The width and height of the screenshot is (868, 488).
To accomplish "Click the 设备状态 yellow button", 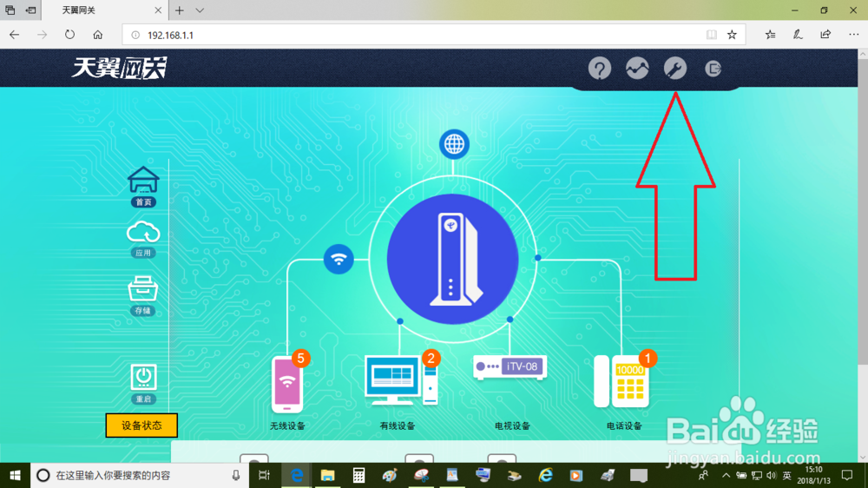I will [141, 425].
